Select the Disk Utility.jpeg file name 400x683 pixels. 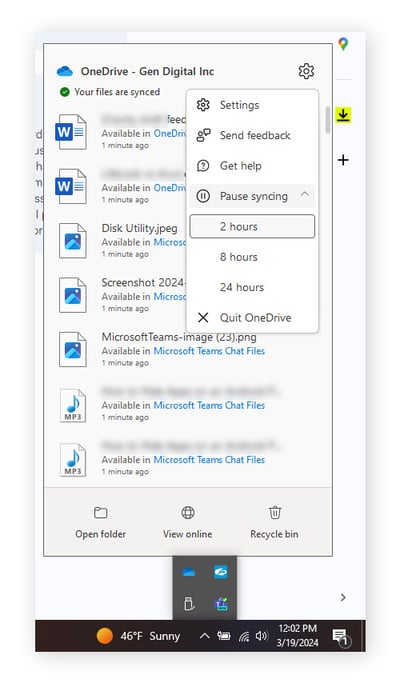pyautogui.click(x=139, y=228)
